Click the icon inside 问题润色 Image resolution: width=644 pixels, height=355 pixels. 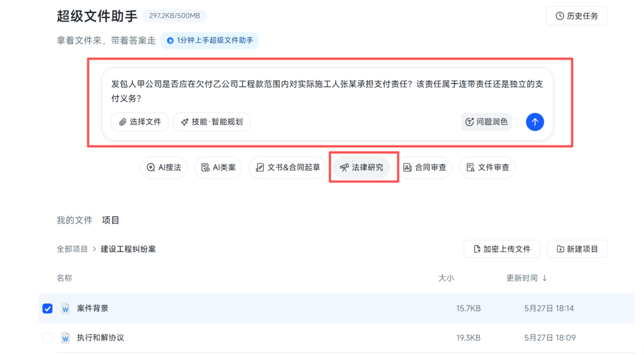pyautogui.click(x=469, y=122)
